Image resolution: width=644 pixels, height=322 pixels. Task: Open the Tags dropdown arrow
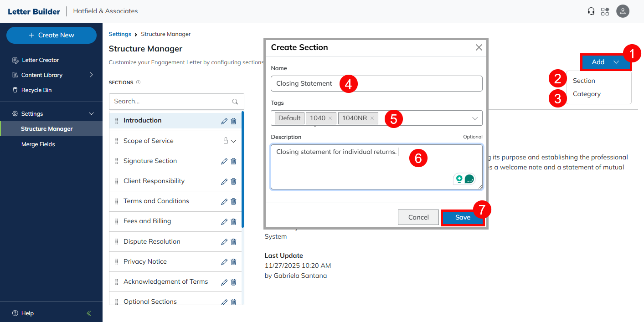474,118
